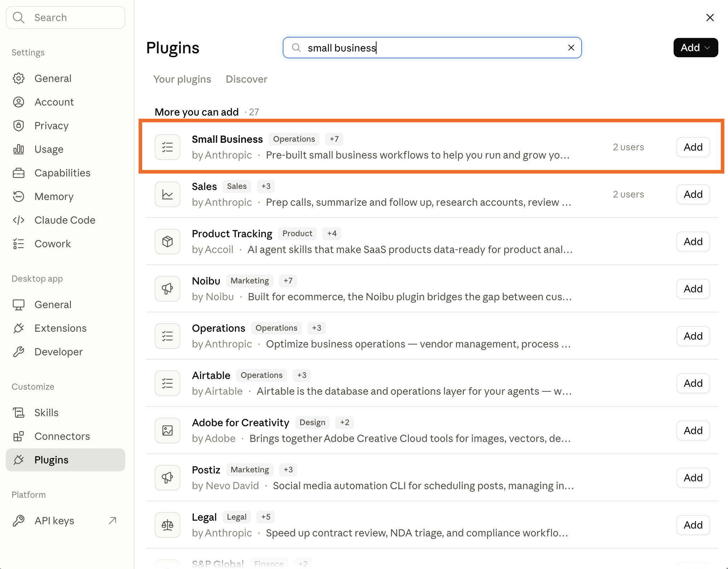Viewport: 728px width, 569px height.
Task: Click the Account person icon
Action: point(19,102)
